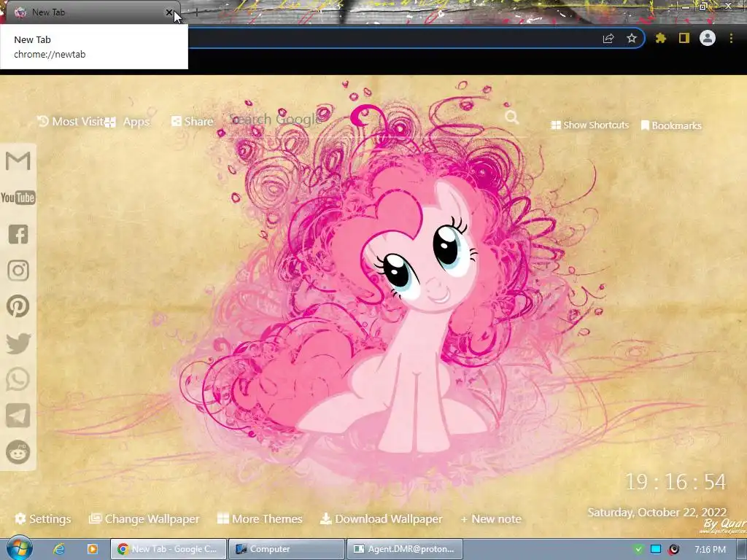Open the Facebook sidebar icon
The width and height of the screenshot is (747, 560).
(x=18, y=234)
